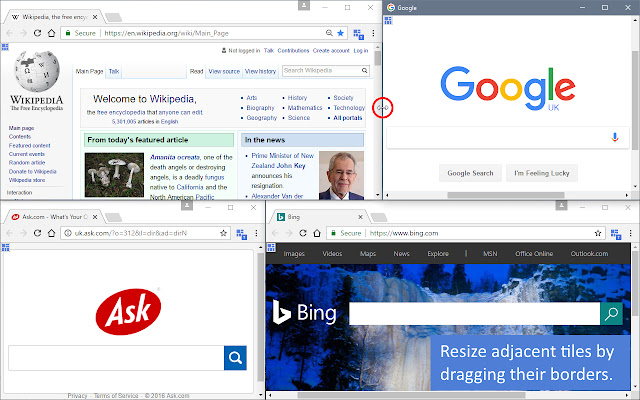Open Chrome profile icon in Wikipedia window
The image size is (640, 400).
[304, 5]
